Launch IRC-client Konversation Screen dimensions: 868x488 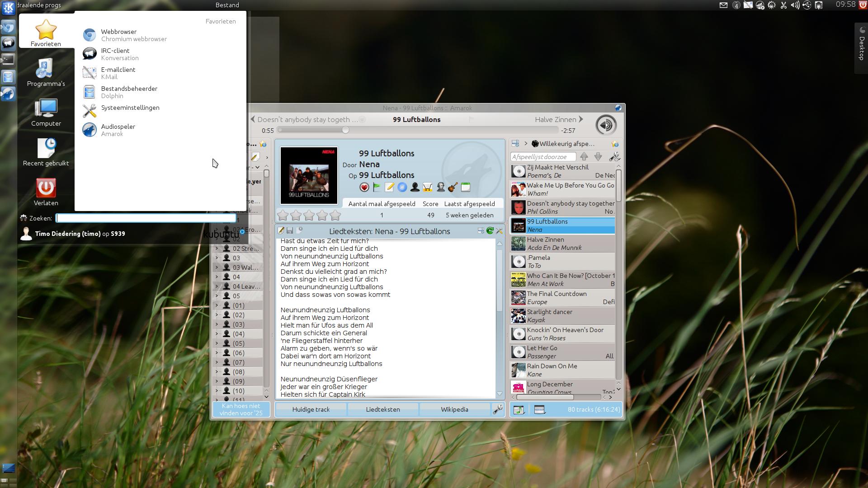(160, 54)
